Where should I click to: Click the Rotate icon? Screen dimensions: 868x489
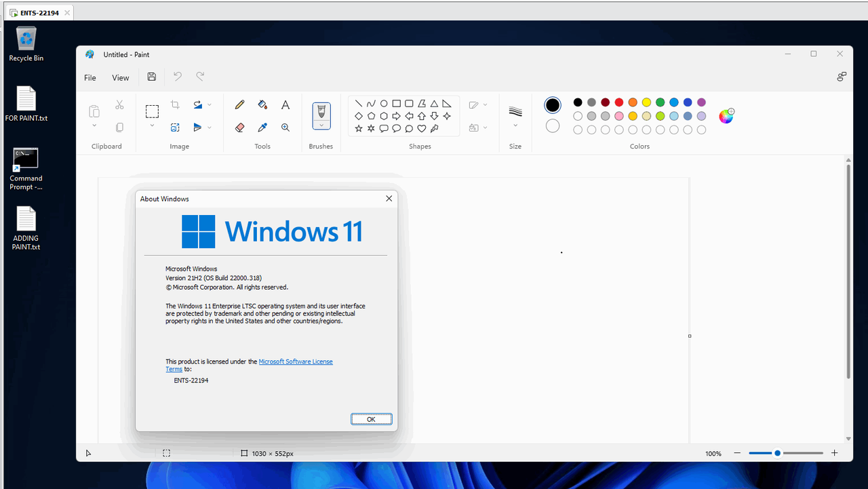click(197, 104)
